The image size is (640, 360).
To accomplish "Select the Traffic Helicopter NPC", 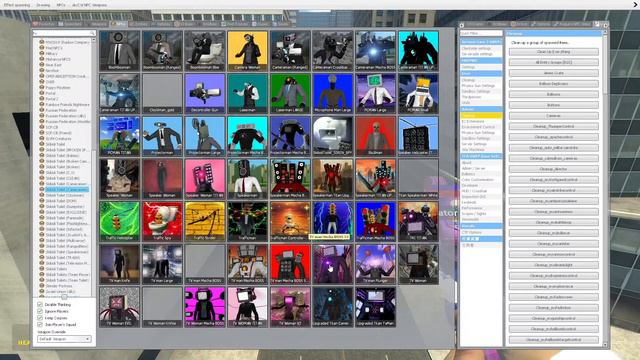I will click(119, 221).
